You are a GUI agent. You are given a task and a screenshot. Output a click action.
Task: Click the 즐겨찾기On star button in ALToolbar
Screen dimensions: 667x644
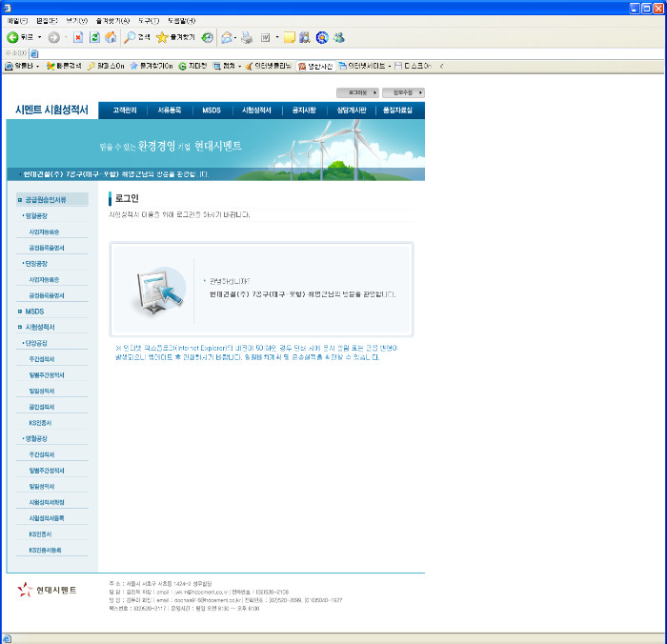click(152, 66)
